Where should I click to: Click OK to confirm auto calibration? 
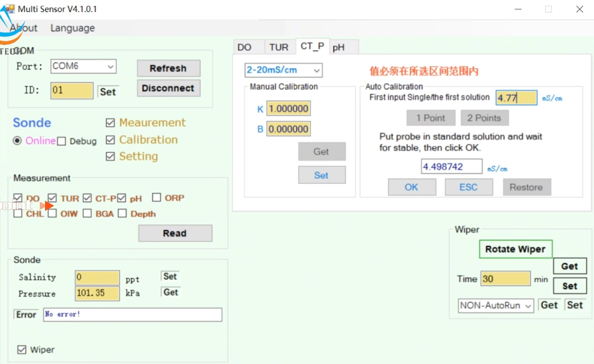coord(411,187)
